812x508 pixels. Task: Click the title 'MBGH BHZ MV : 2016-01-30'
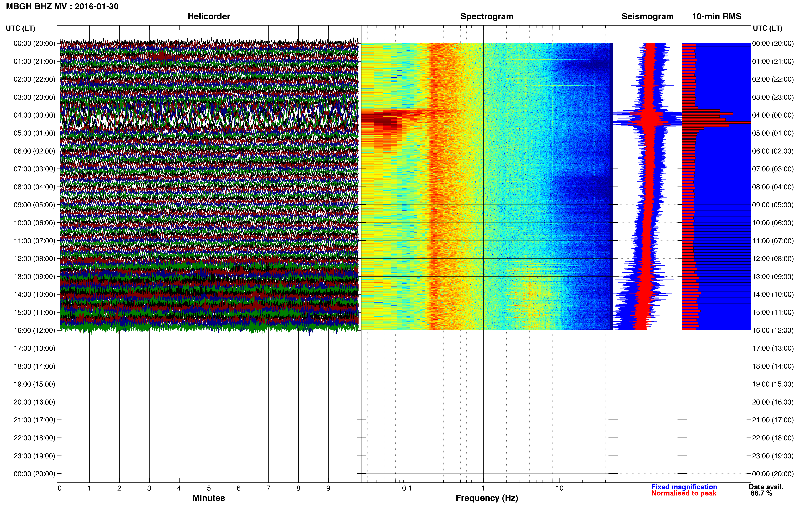(62, 6)
